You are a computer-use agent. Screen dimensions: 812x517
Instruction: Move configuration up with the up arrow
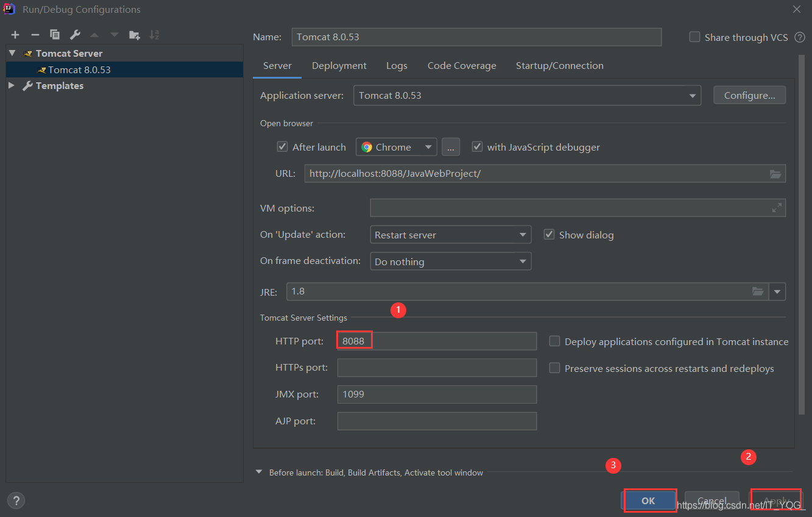pyautogui.click(x=94, y=35)
